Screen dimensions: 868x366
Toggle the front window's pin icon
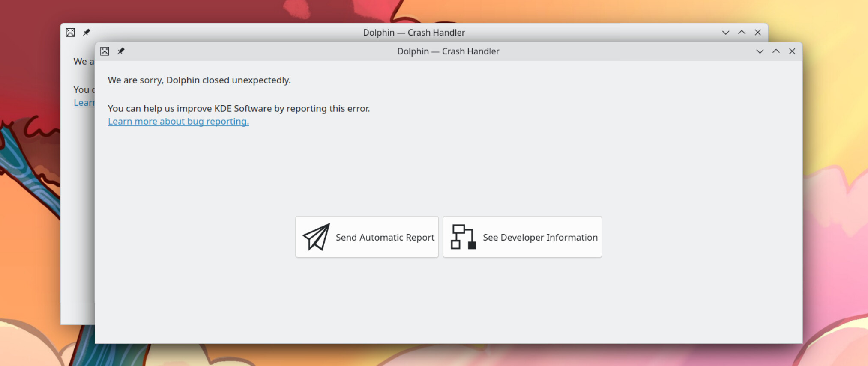tap(121, 51)
